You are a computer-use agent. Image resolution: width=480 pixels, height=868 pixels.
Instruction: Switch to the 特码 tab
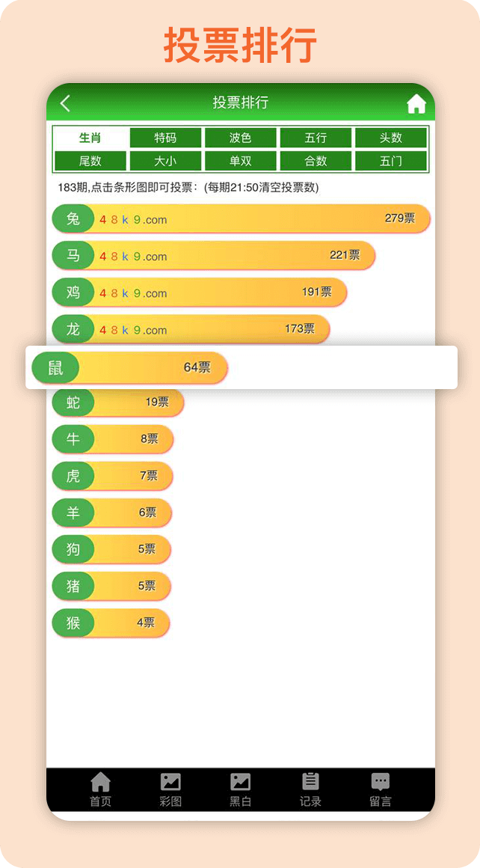click(165, 138)
